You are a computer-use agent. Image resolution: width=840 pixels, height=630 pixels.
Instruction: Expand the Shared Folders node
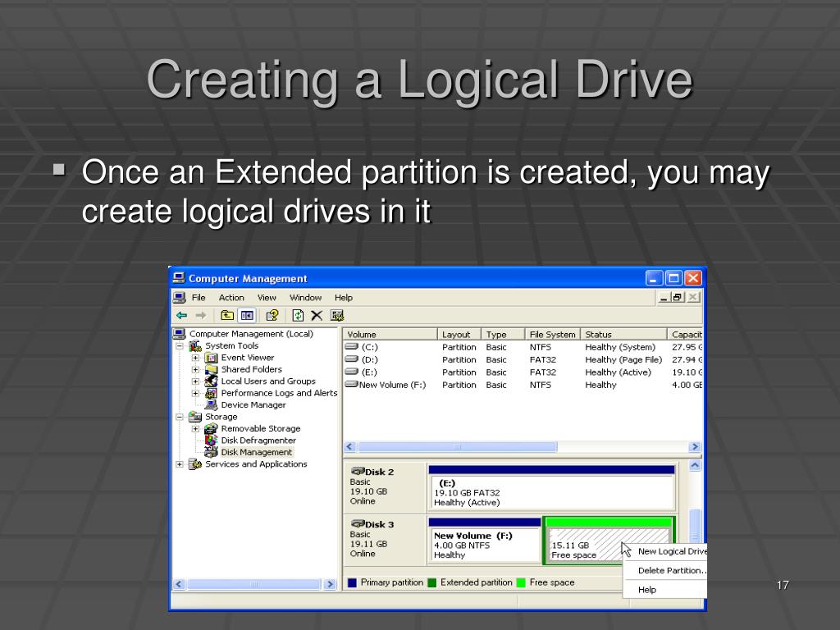coord(195,370)
